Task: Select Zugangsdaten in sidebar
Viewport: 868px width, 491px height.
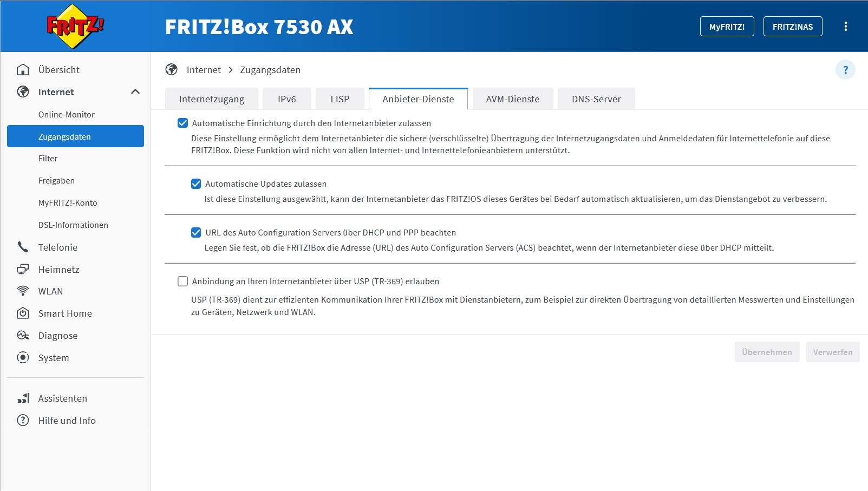Action: coord(75,136)
